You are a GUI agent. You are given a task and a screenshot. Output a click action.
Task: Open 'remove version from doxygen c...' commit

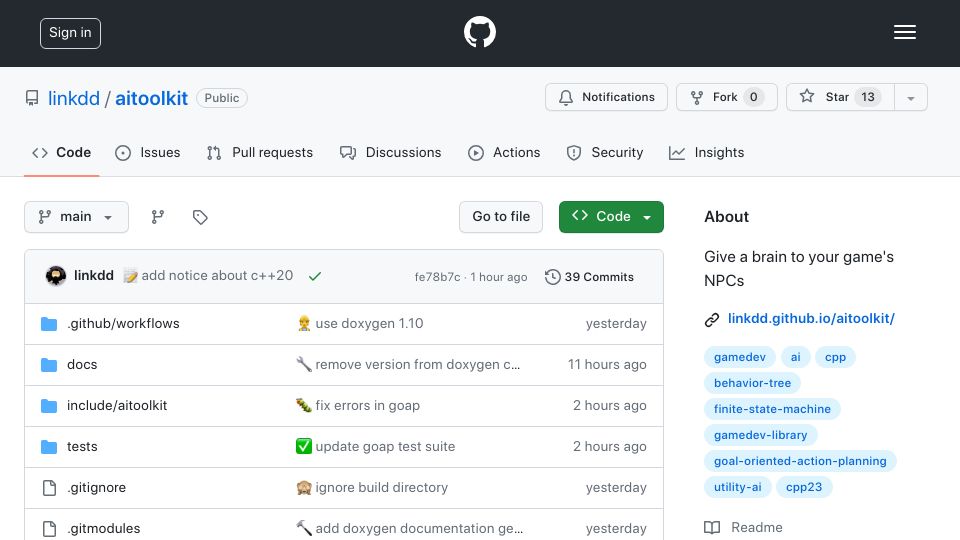[418, 364]
